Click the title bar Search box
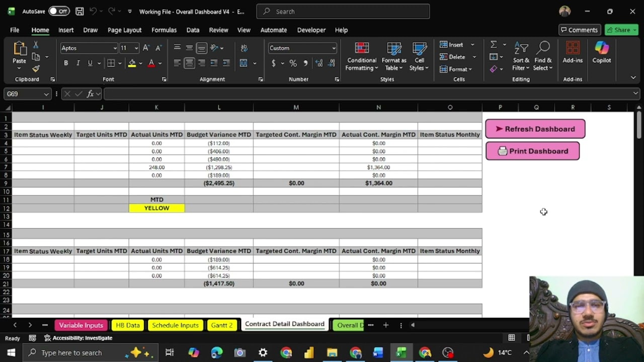 [x=343, y=11]
